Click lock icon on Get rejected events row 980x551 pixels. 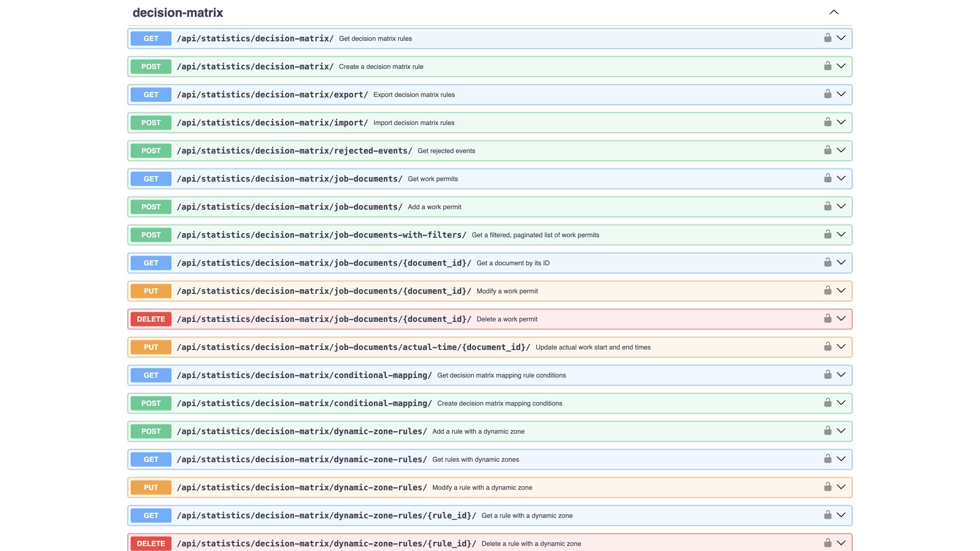827,150
